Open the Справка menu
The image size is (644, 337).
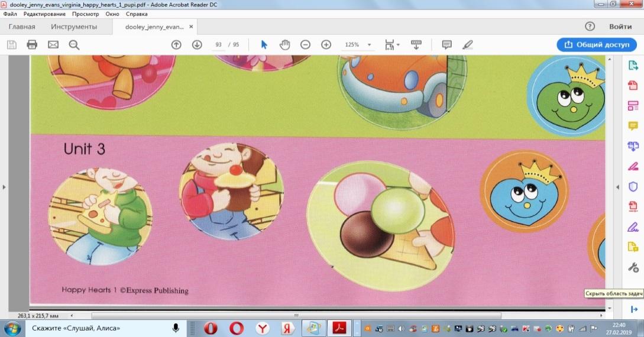(x=137, y=14)
